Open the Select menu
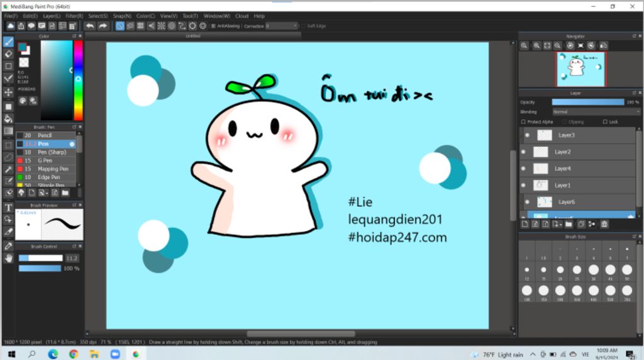Image resolution: width=644 pixels, height=360 pixels. (97, 16)
